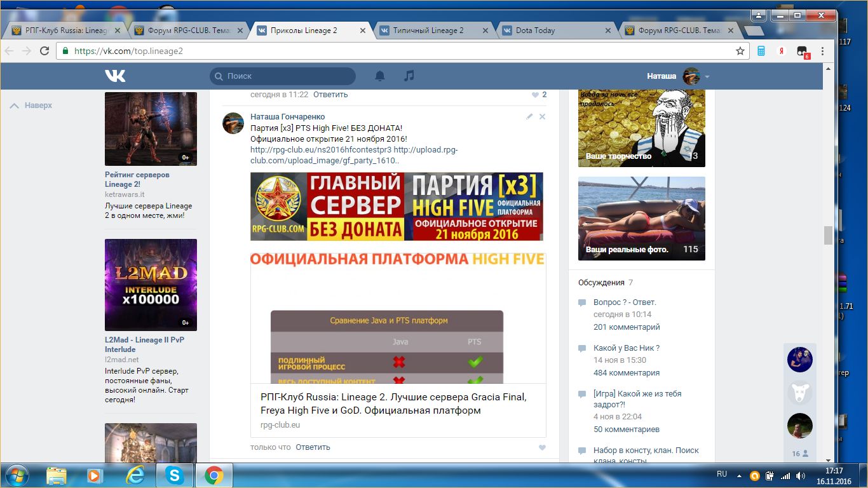This screenshot has height=488, width=868.
Task: Click the Yandex extension icon
Action: click(782, 51)
